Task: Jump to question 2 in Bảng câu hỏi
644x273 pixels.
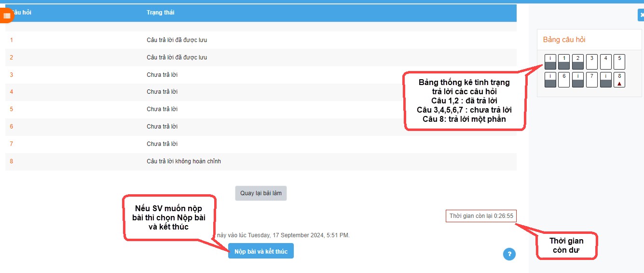Action: 578,62
